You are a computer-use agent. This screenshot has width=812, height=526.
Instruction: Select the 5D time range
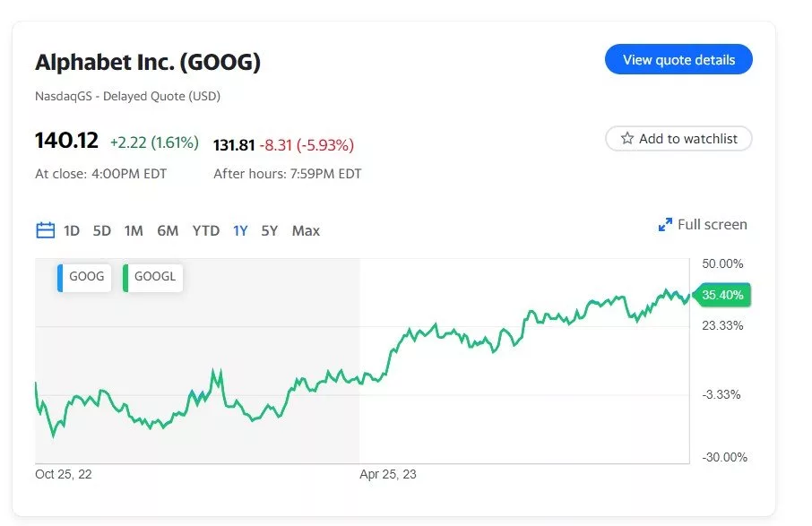click(102, 231)
